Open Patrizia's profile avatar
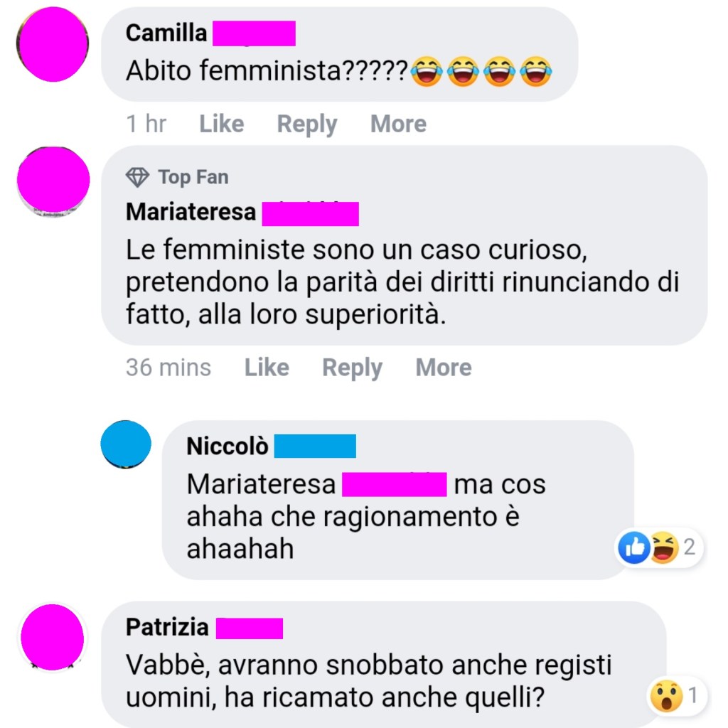This screenshot has height=728, width=728. (53, 637)
